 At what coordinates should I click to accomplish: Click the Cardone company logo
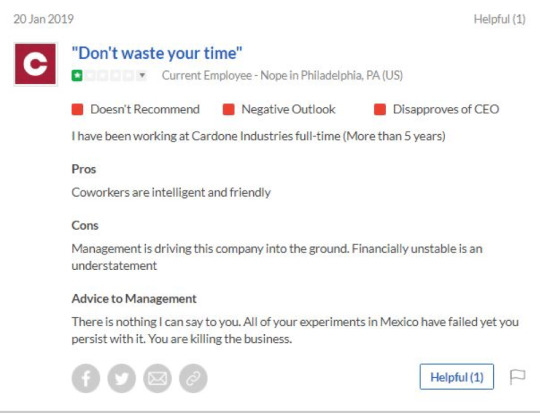coord(35,64)
